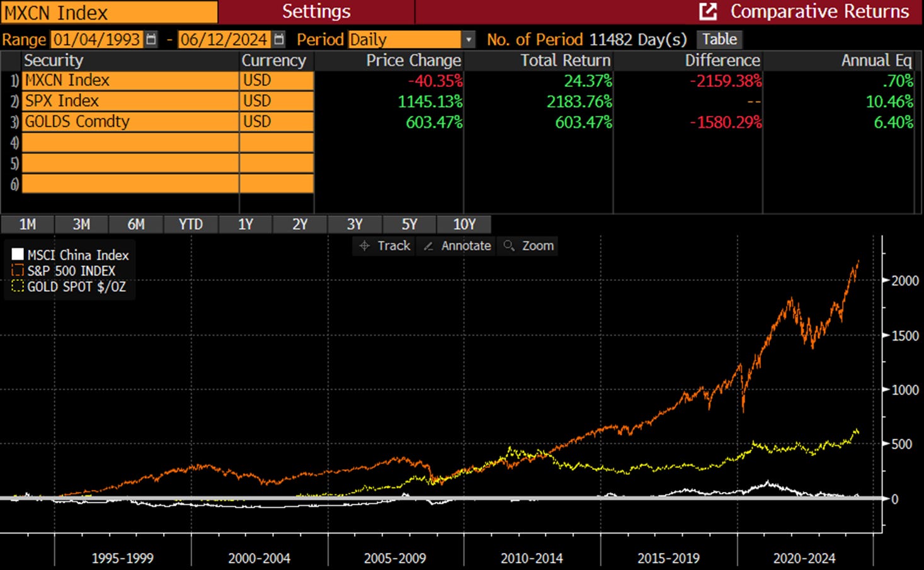Select the 3Y range tab

355,224
